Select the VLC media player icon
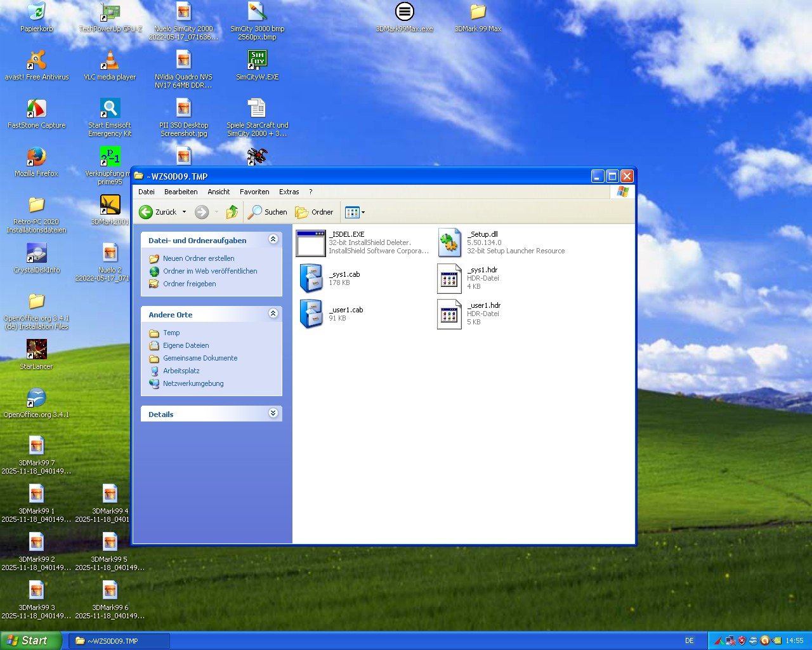This screenshot has height=650, width=812. pyautogui.click(x=110, y=60)
